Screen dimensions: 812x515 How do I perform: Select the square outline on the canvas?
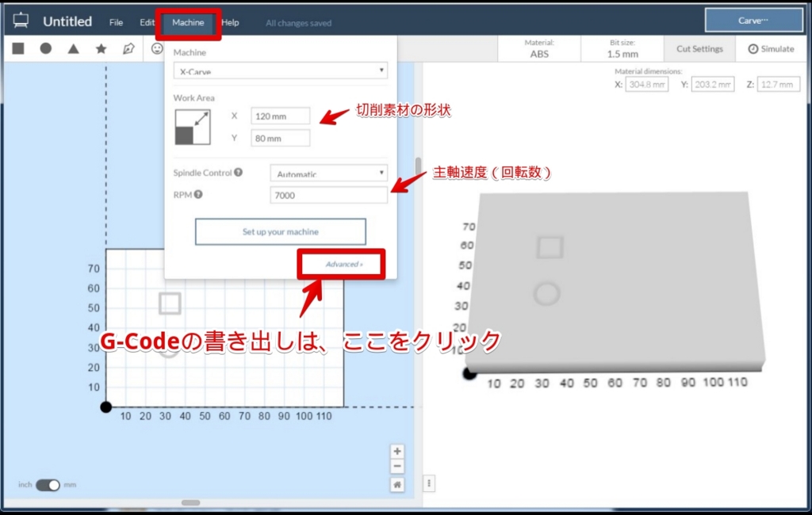[x=170, y=303]
